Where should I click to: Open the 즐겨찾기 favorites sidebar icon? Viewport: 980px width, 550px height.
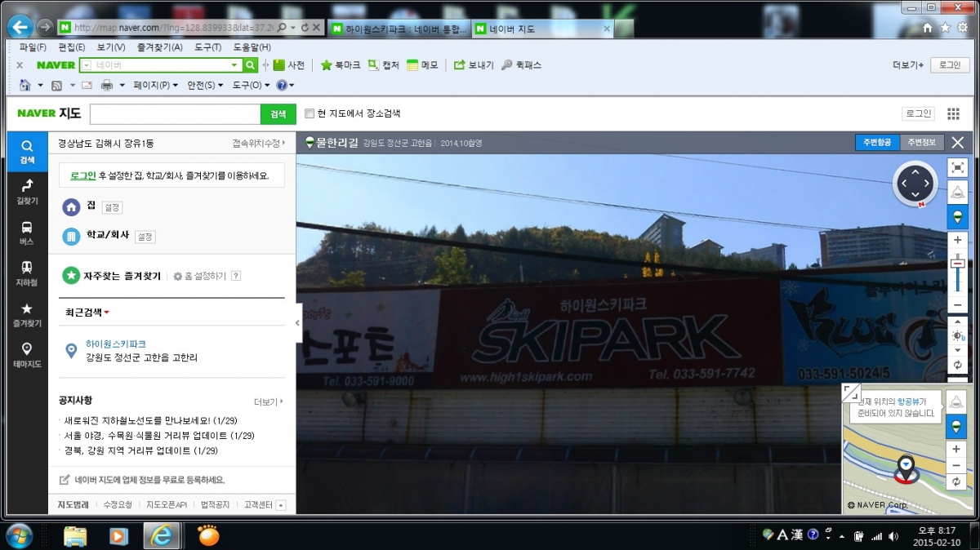(27, 314)
